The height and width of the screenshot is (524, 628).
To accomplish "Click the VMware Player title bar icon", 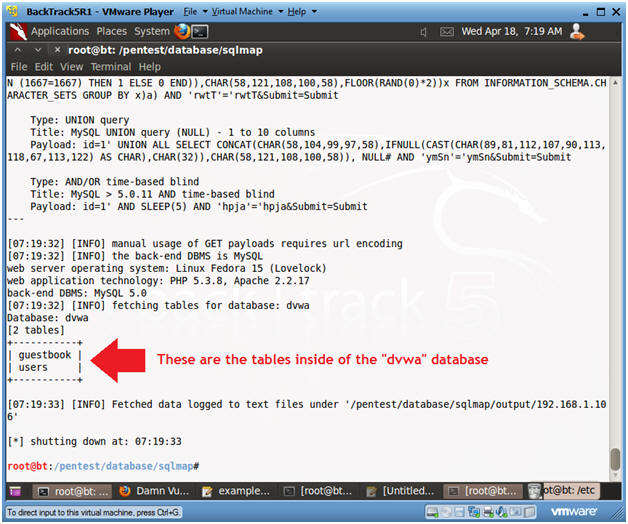I will pyautogui.click(x=12, y=11).
